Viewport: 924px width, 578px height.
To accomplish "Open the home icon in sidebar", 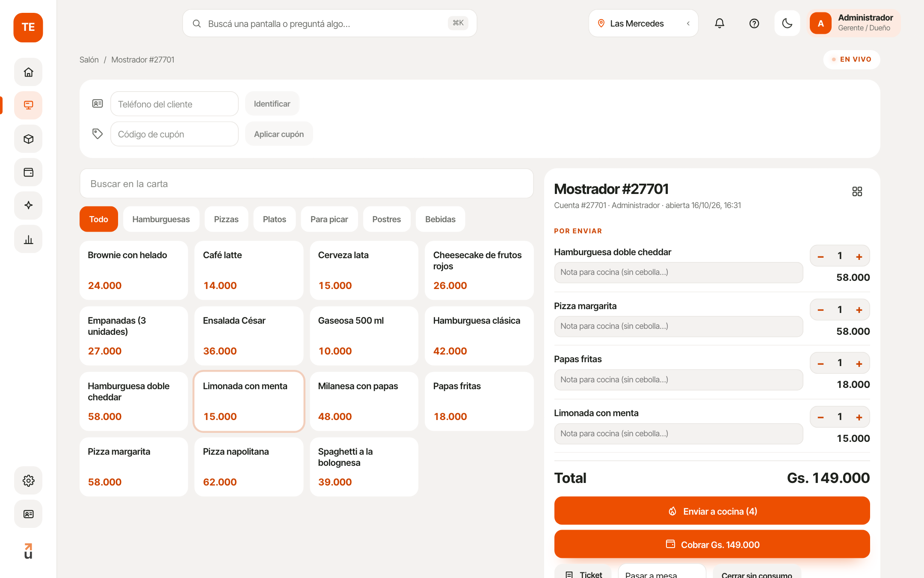I will (x=28, y=72).
